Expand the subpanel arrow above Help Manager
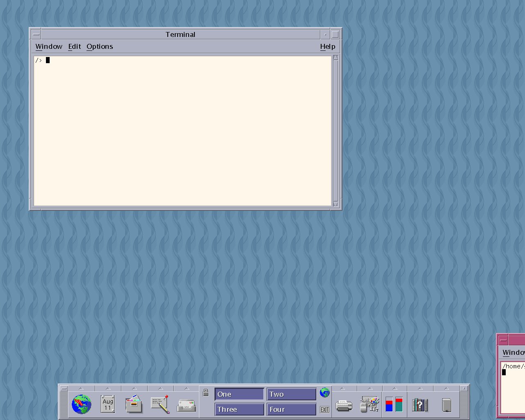Image resolution: width=525 pixels, height=420 pixels. [x=420, y=388]
